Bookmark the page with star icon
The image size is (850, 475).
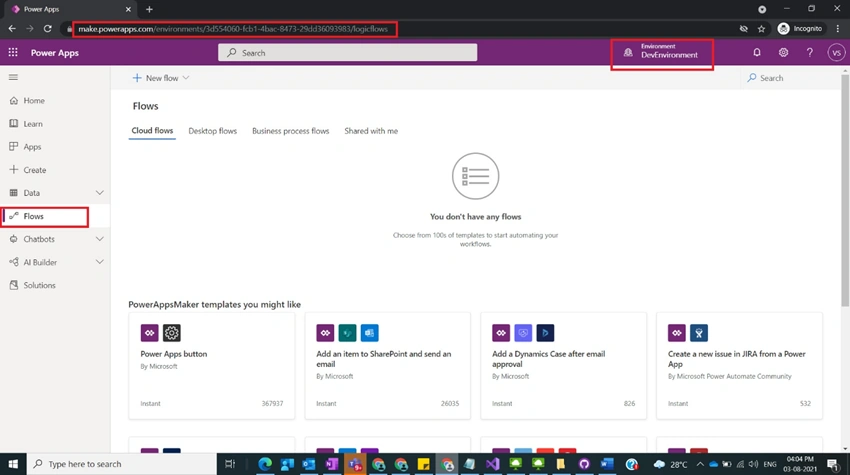pos(761,29)
